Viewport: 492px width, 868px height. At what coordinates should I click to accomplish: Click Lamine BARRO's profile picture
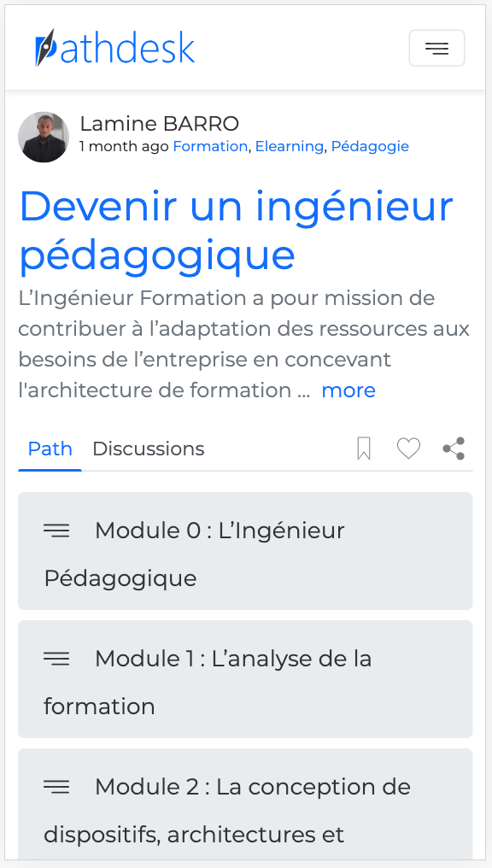44,137
